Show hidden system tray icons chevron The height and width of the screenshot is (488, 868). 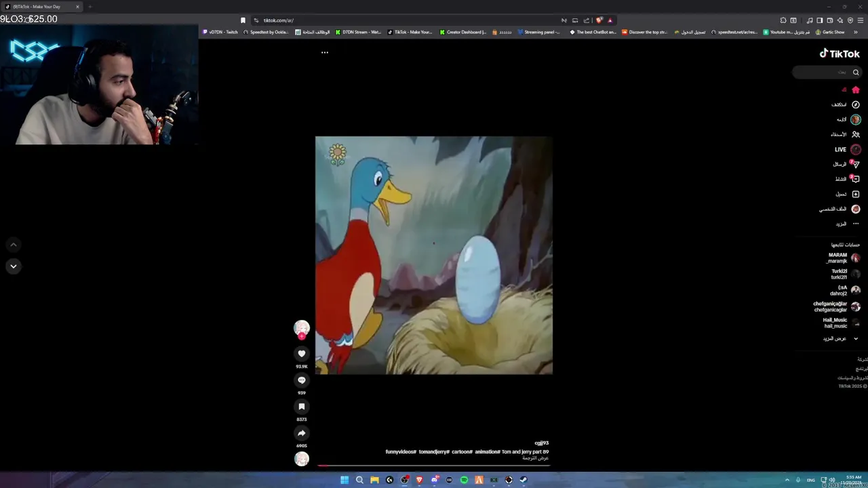coord(787,480)
